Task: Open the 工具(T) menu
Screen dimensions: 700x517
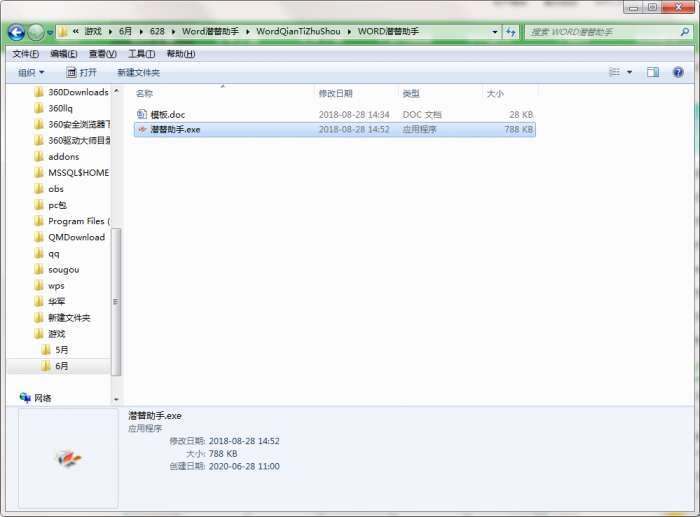Action: coord(142,54)
